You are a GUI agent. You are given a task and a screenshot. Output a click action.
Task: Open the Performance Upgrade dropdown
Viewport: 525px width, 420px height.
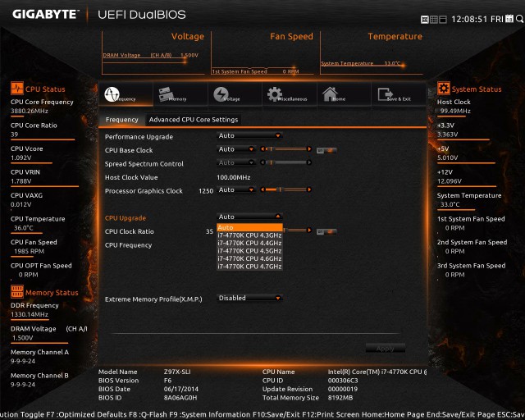click(x=249, y=135)
